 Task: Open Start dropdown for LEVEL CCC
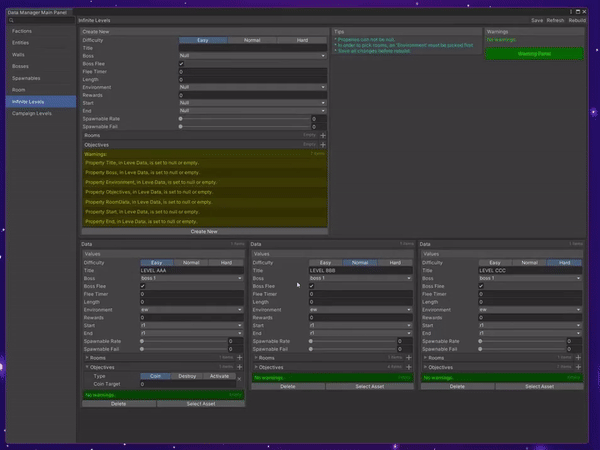pyautogui.click(x=530, y=325)
